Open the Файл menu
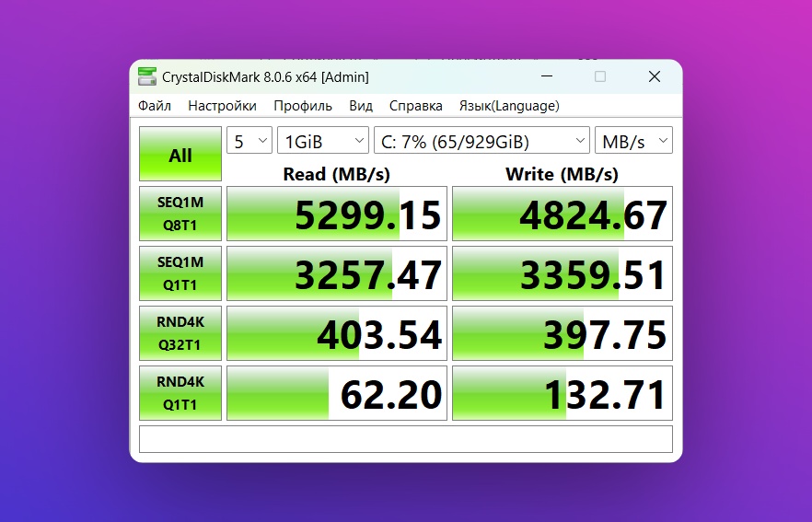The image size is (812, 522). [x=155, y=106]
